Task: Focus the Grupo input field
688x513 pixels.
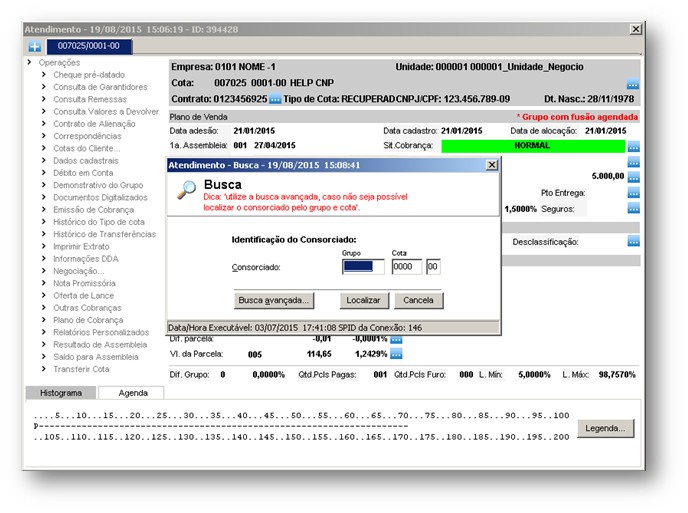Action: [363, 267]
